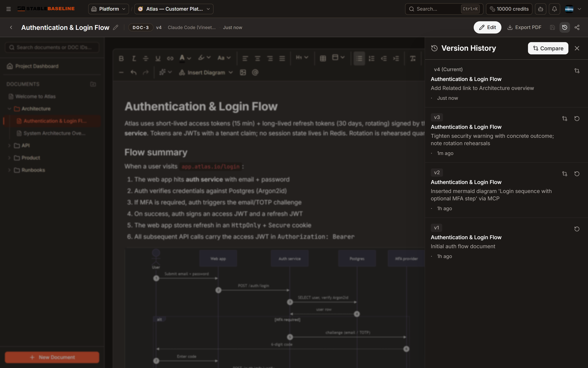Rename document with the pencil icon

click(x=116, y=28)
